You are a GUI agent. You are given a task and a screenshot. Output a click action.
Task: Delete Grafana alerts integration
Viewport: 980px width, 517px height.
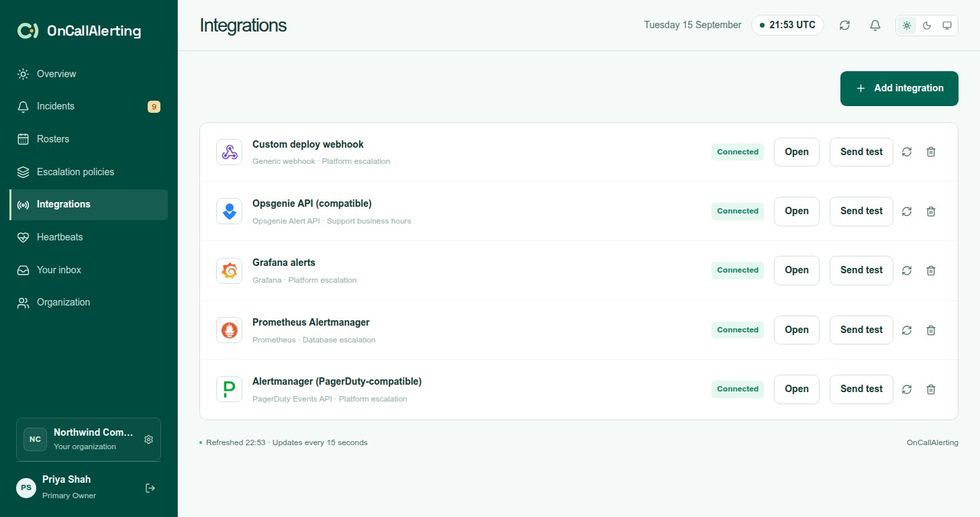tap(931, 271)
